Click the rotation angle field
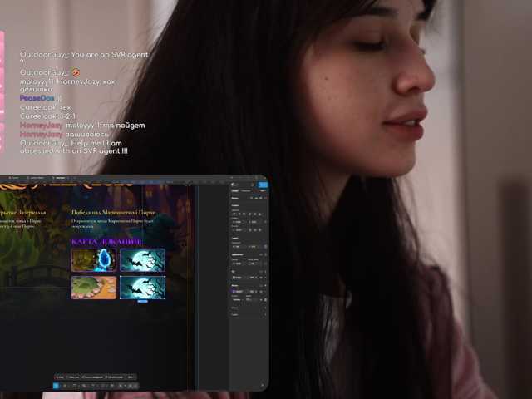Viewport: 532px width, 399px height. pyautogui.click(x=239, y=230)
